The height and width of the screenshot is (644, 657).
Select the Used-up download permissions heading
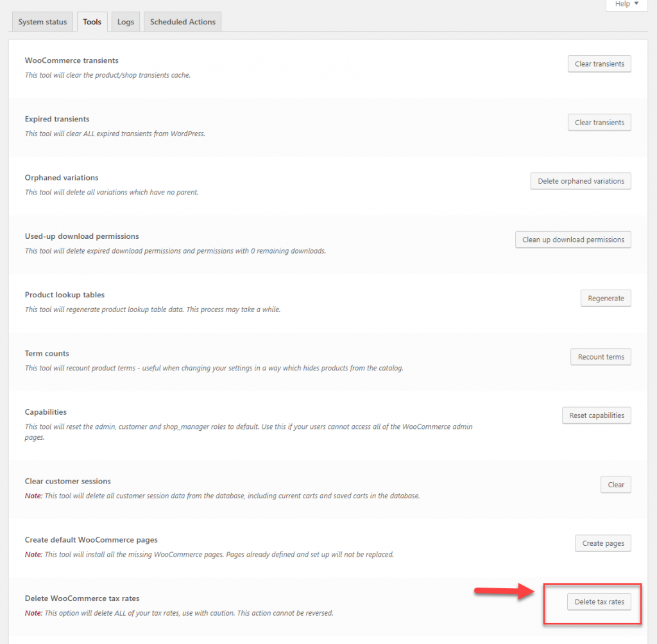pos(81,236)
